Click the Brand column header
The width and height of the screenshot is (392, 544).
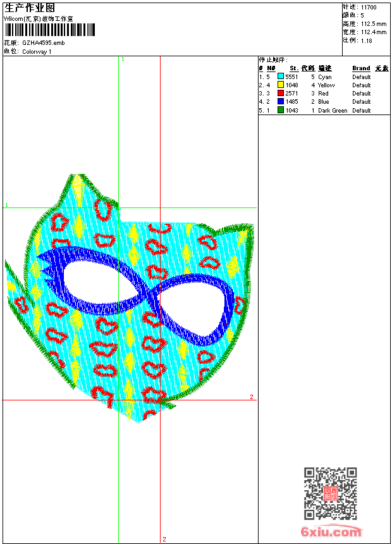(361, 68)
